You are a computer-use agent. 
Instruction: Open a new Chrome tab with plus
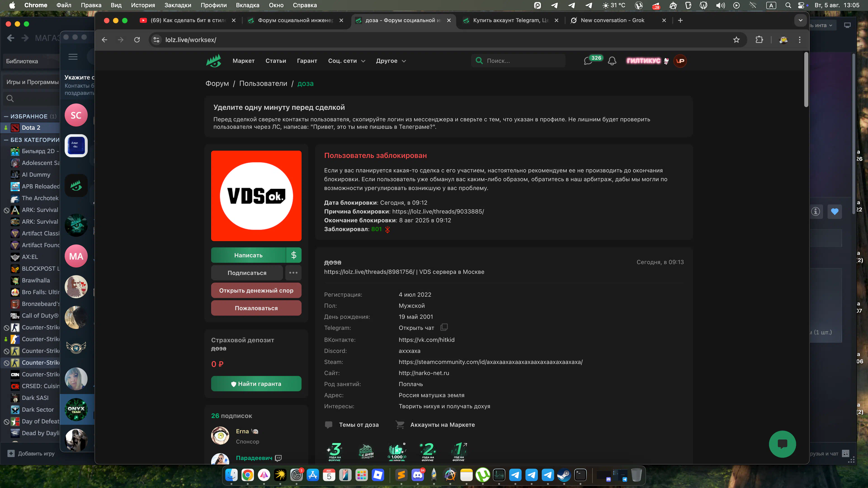point(680,20)
